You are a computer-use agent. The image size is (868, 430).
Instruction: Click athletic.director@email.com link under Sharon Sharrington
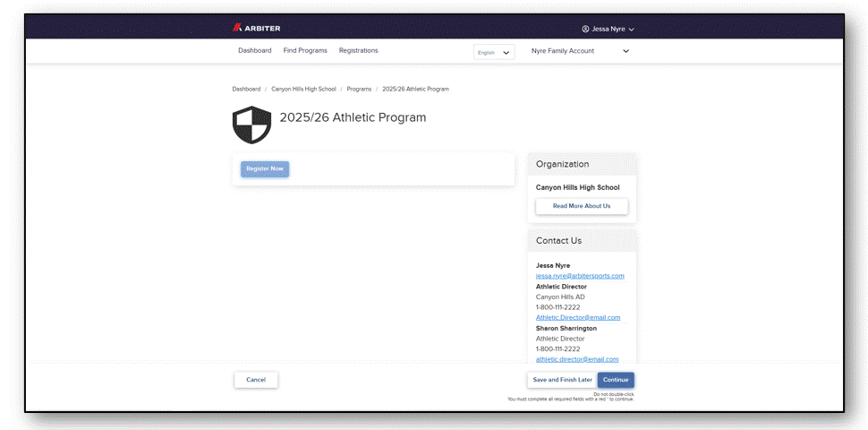(x=577, y=359)
